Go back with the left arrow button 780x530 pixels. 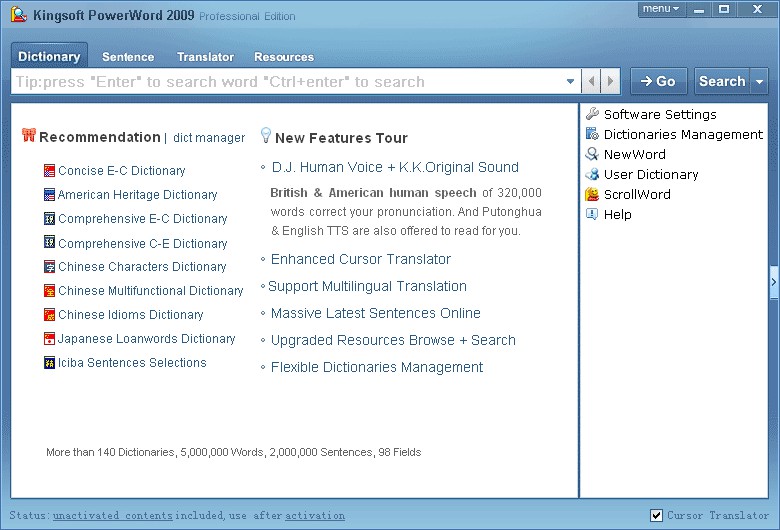[591, 81]
